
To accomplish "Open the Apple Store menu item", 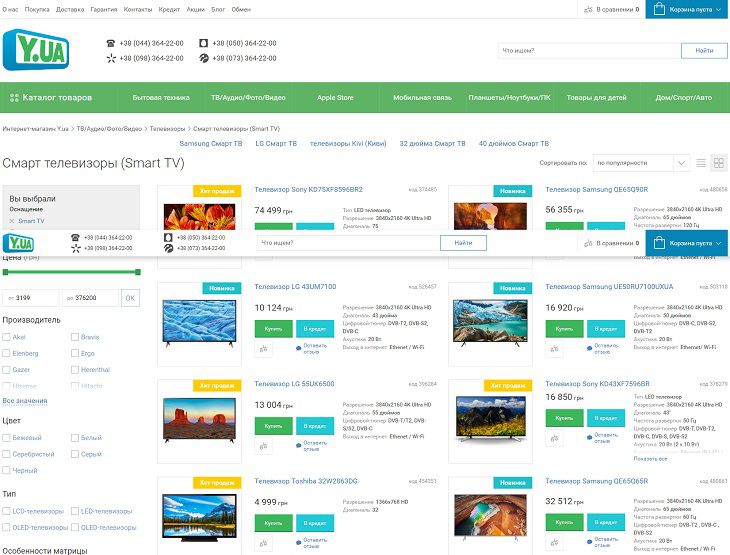I will click(x=335, y=98).
